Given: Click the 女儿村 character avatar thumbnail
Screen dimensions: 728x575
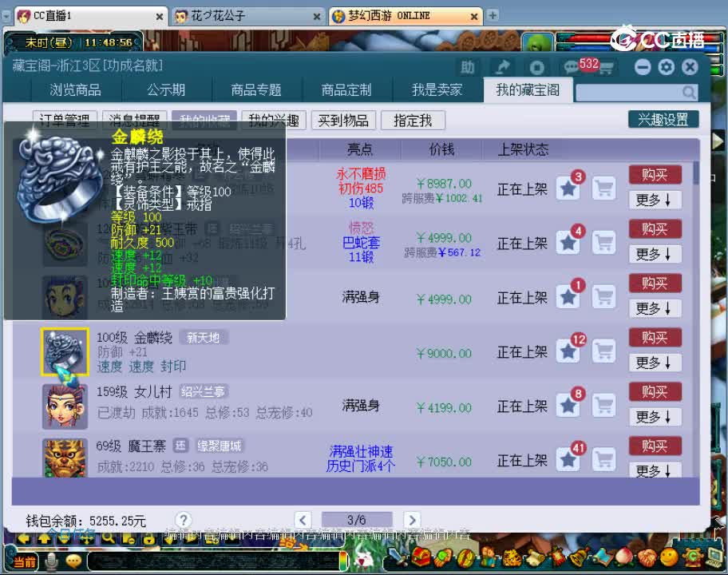Looking at the screenshot, I should coord(65,406).
